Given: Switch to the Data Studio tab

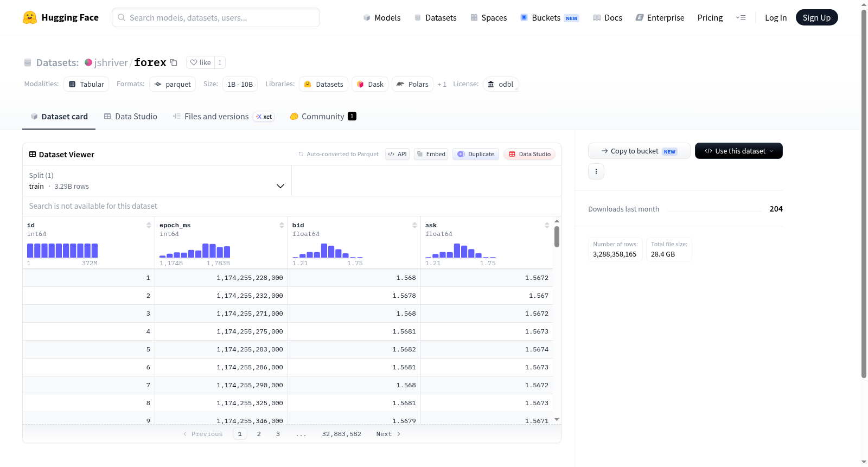Looking at the screenshot, I should pos(131,117).
